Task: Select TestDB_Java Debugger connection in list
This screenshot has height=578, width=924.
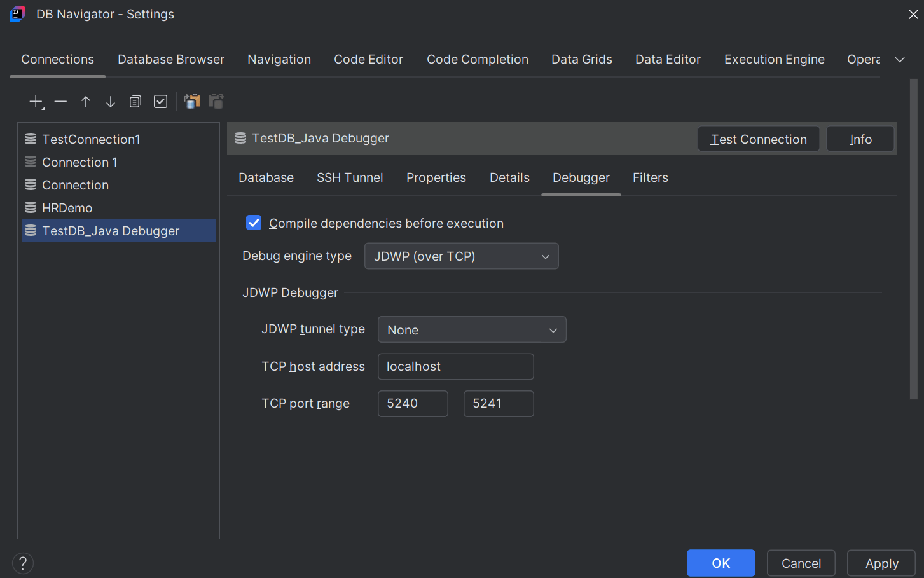Action: (x=118, y=230)
